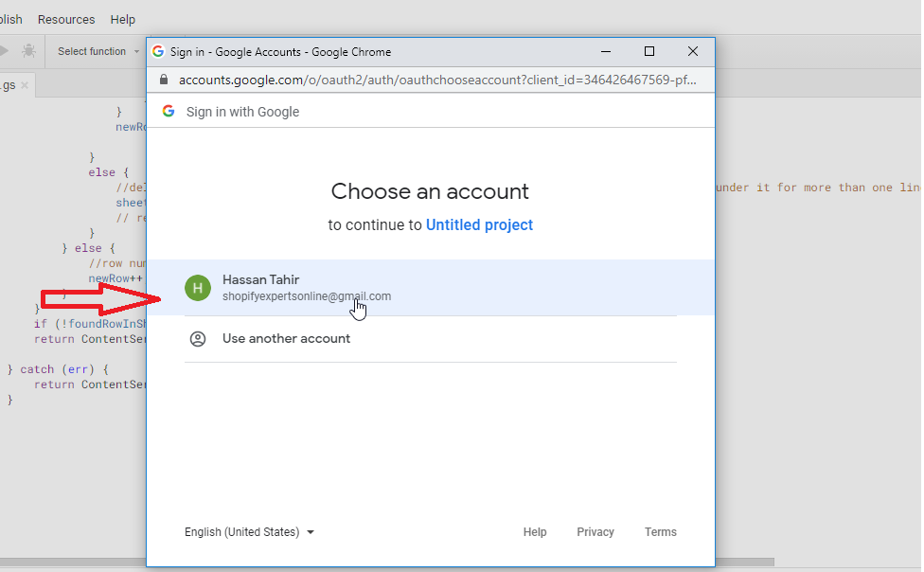Click the accounts.google.com address bar URL
The width and height of the screenshot is (924, 572).
[437, 80]
